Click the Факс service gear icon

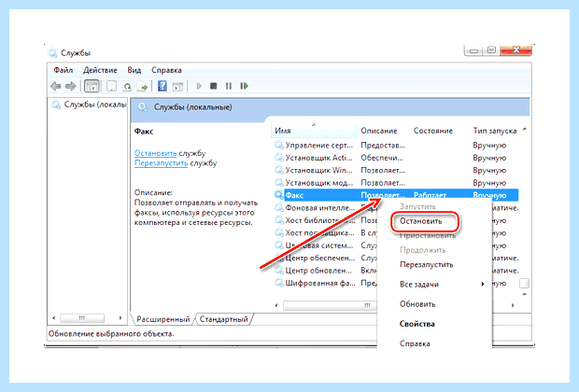278,195
